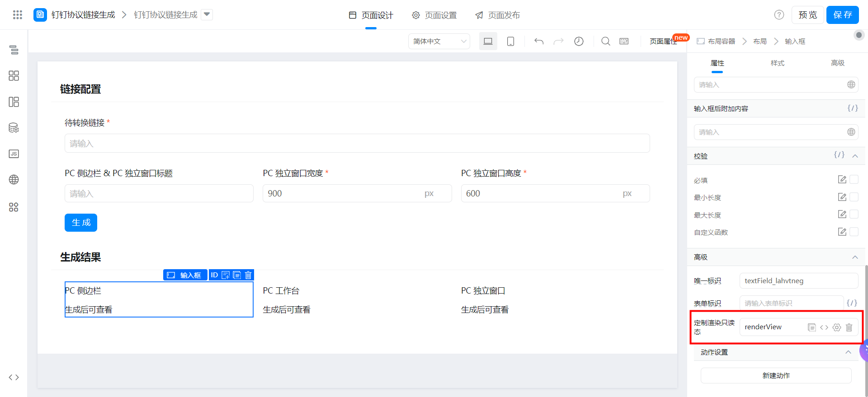Click the 待转换链接 input field
Image resolution: width=868 pixels, height=397 pixels.
point(357,144)
